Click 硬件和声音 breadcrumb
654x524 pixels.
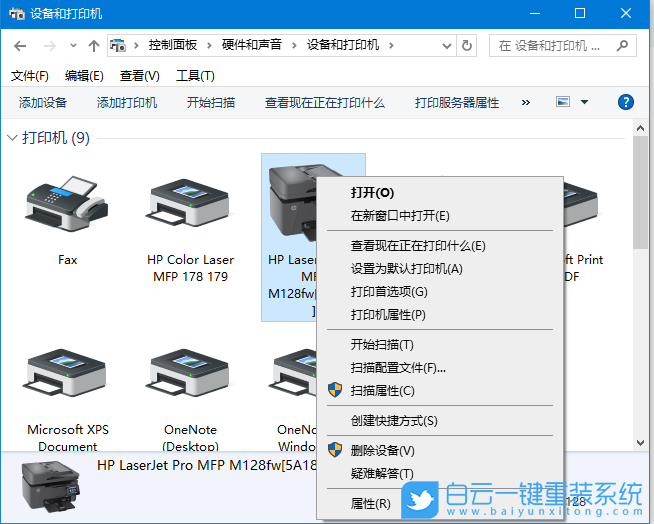pyautogui.click(x=252, y=45)
